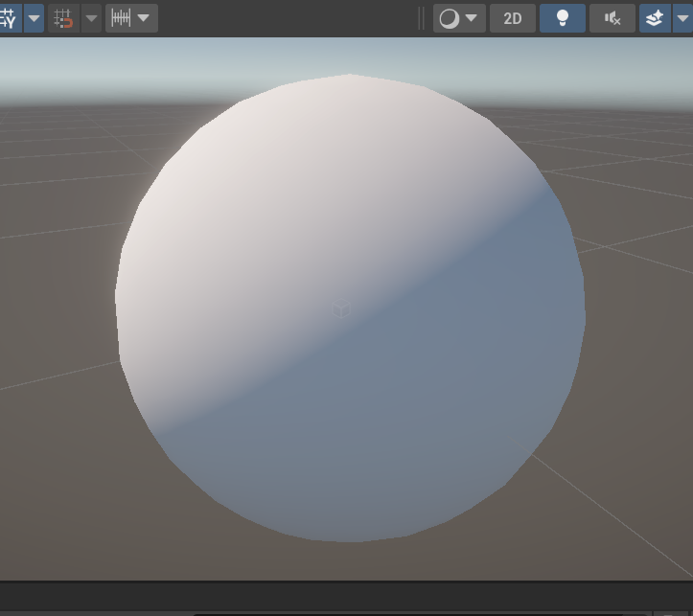Toggle scene audio with the muted speaker icon
This screenshot has height=616, width=693.
click(x=612, y=18)
